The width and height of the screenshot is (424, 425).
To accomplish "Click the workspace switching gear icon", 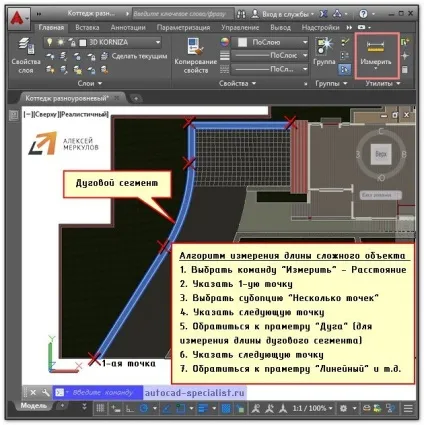I will tap(343, 408).
